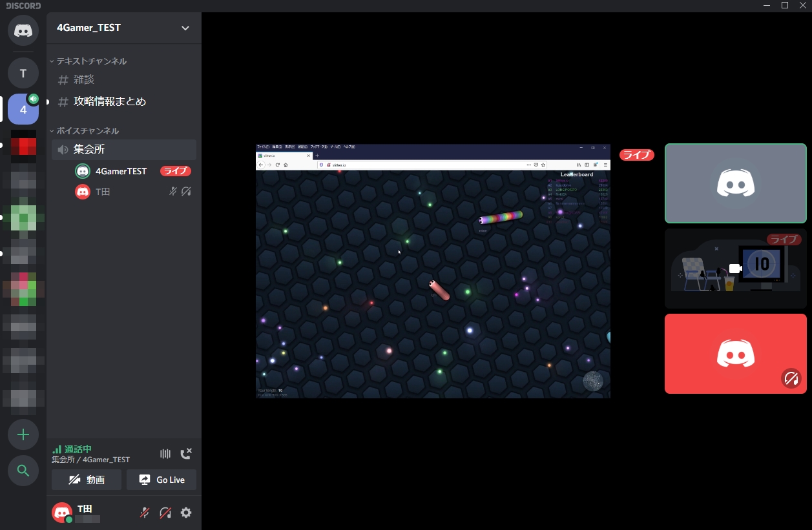Focus the live stream video view
812x530 pixels.
click(x=433, y=271)
